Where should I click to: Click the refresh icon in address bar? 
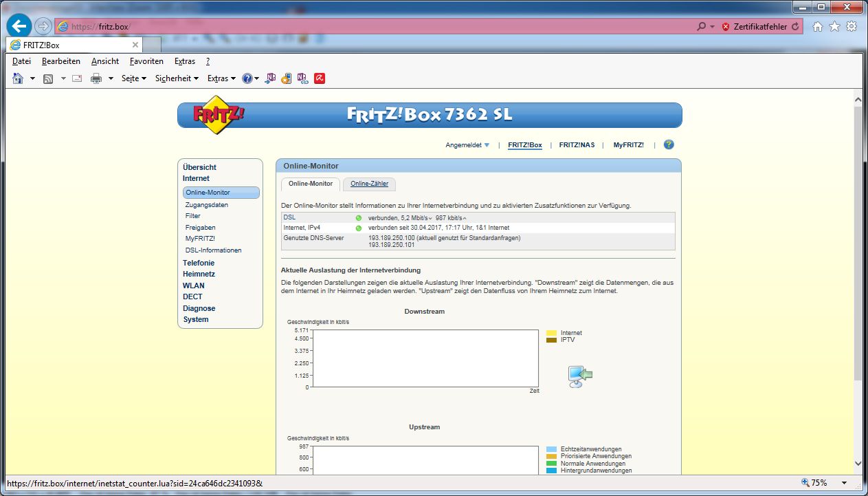click(795, 26)
